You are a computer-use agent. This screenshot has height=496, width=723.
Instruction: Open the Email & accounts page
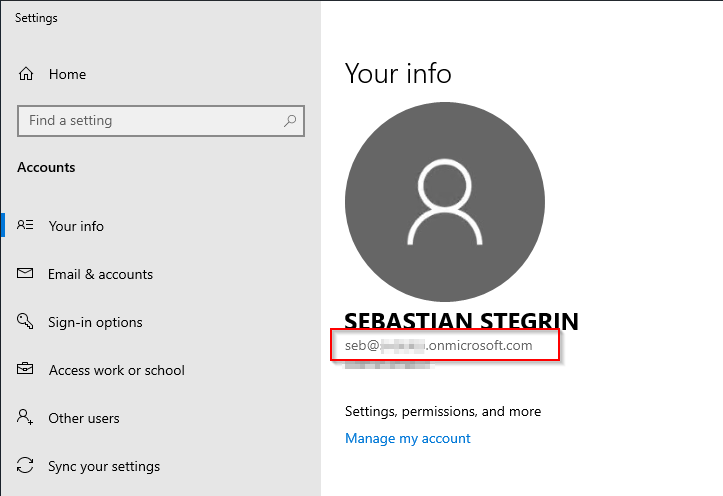pyautogui.click(x=100, y=274)
